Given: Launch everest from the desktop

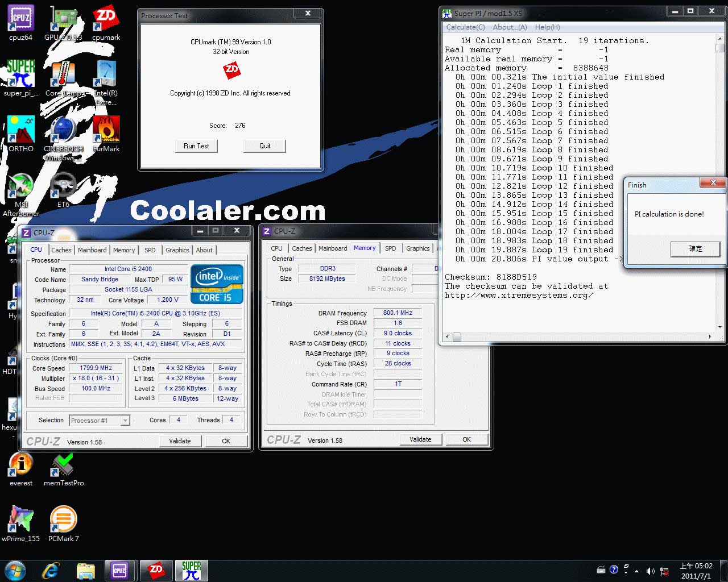Looking at the screenshot, I should pos(20,465).
